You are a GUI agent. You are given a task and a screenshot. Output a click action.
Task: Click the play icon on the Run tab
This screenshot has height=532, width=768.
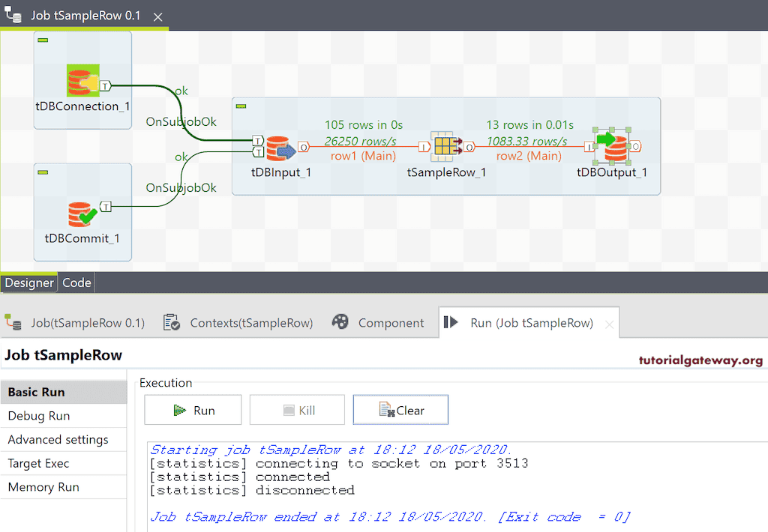click(x=450, y=322)
